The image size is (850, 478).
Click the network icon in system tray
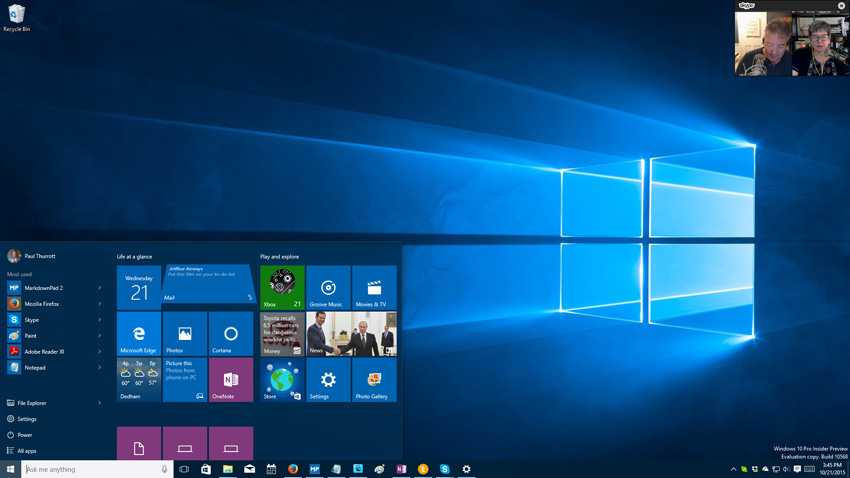tap(776, 469)
